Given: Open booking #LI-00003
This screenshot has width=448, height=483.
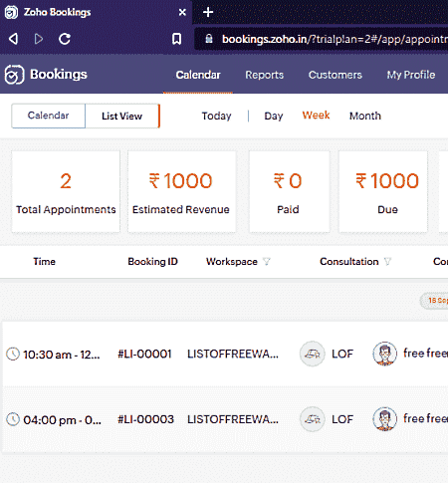Looking at the screenshot, I should click(x=145, y=419).
